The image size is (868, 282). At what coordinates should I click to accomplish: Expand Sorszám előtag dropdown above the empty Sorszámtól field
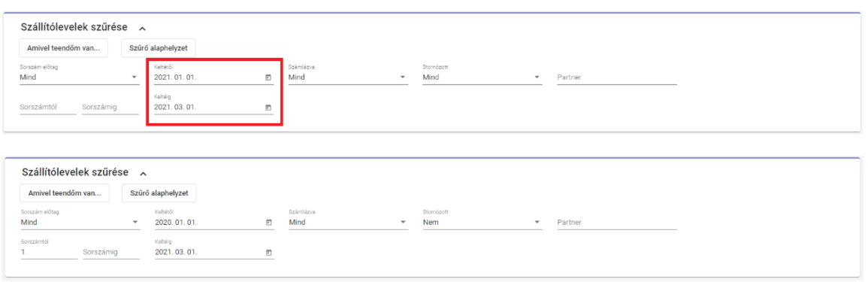[x=79, y=77]
